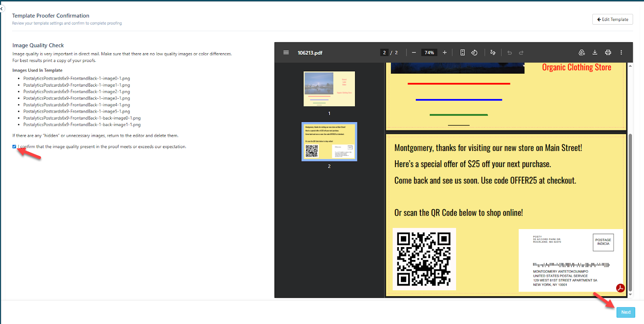
Task: Click Images Used In Template label
Action: tap(37, 70)
